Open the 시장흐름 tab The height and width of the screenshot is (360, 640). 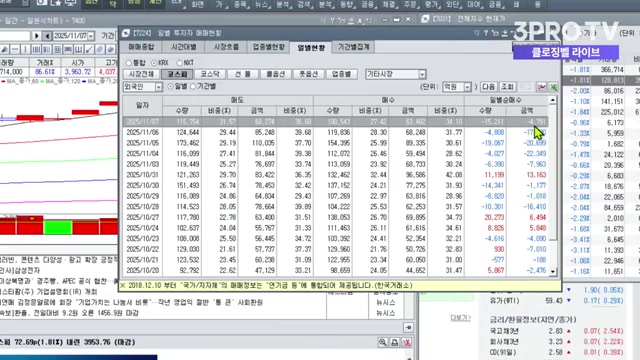click(x=226, y=47)
